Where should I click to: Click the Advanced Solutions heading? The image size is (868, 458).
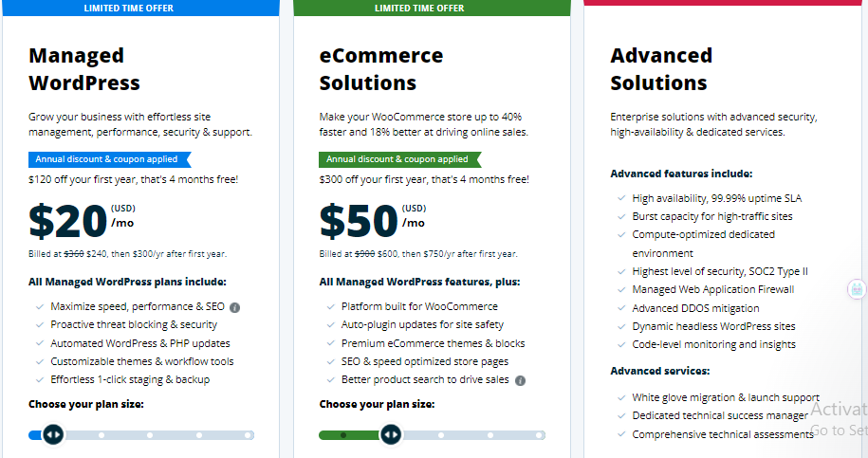[x=661, y=69]
